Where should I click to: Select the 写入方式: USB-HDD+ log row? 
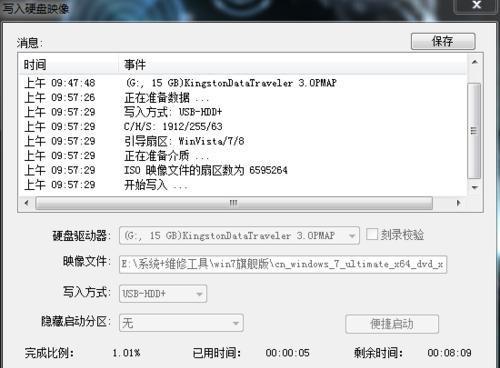click(x=243, y=112)
